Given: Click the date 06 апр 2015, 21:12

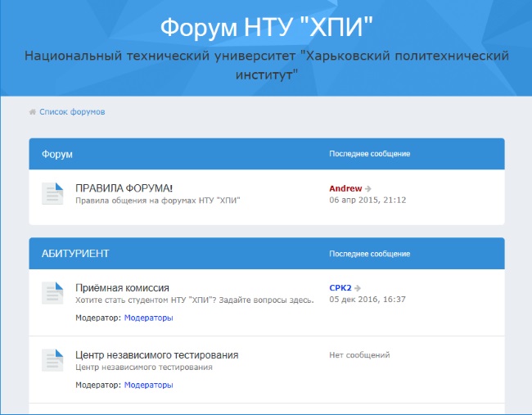Looking at the screenshot, I should [367, 201].
